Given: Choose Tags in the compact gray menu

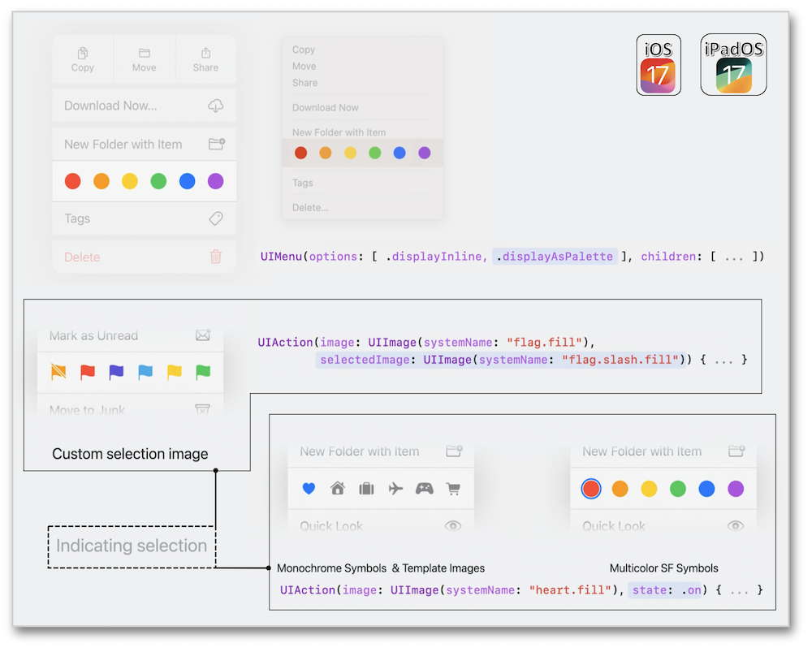Looking at the screenshot, I should click(x=302, y=183).
